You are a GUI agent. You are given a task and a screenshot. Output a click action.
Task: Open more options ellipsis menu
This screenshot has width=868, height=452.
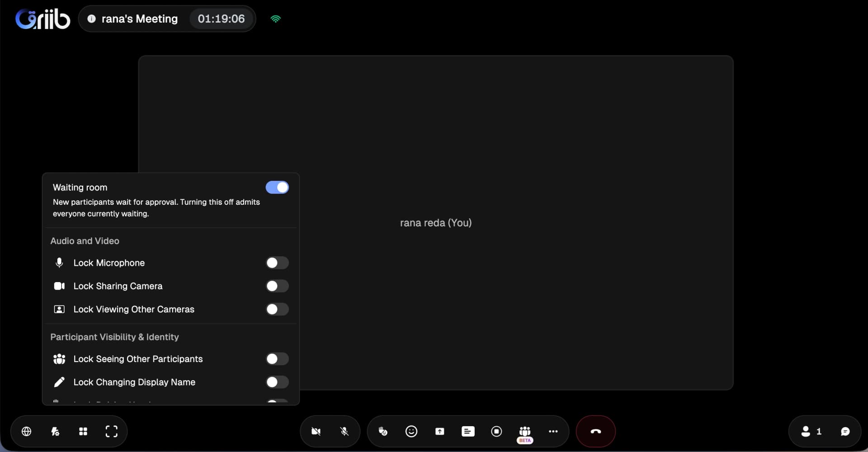pos(553,432)
